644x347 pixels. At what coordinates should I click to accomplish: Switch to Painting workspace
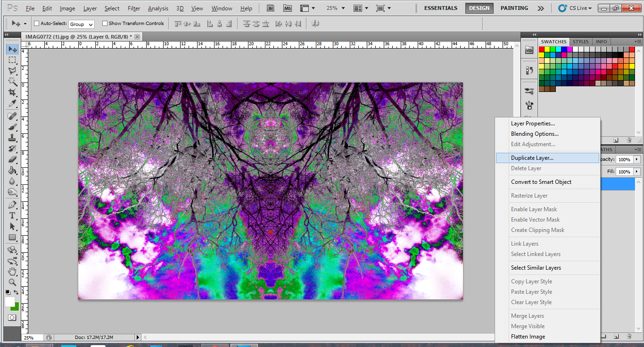(x=514, y=8)
